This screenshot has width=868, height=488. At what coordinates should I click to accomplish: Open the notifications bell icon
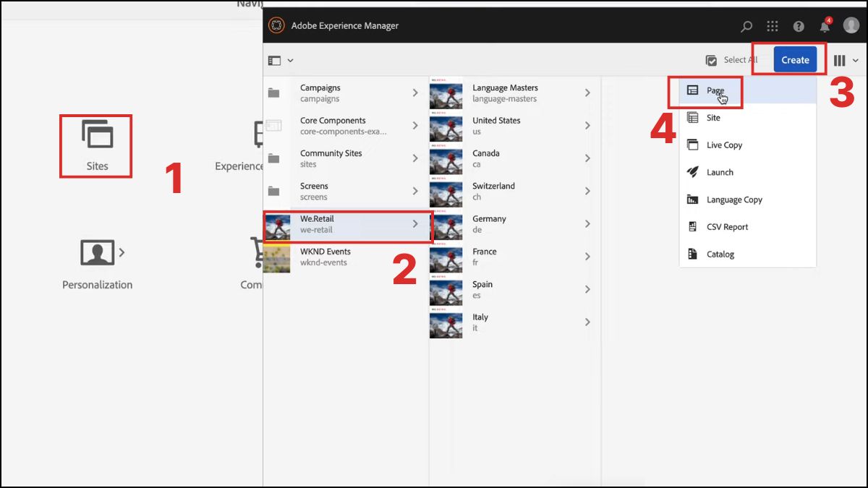(825, 26)
